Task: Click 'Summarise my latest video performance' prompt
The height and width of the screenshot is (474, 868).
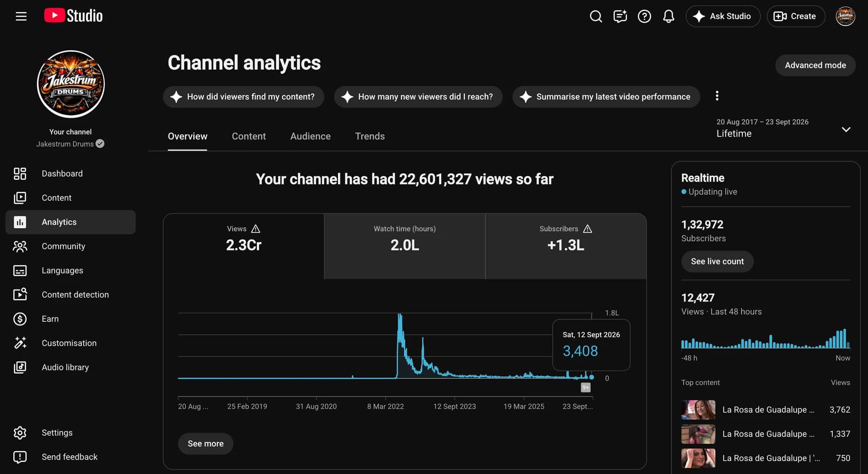Action: (606, 97)
